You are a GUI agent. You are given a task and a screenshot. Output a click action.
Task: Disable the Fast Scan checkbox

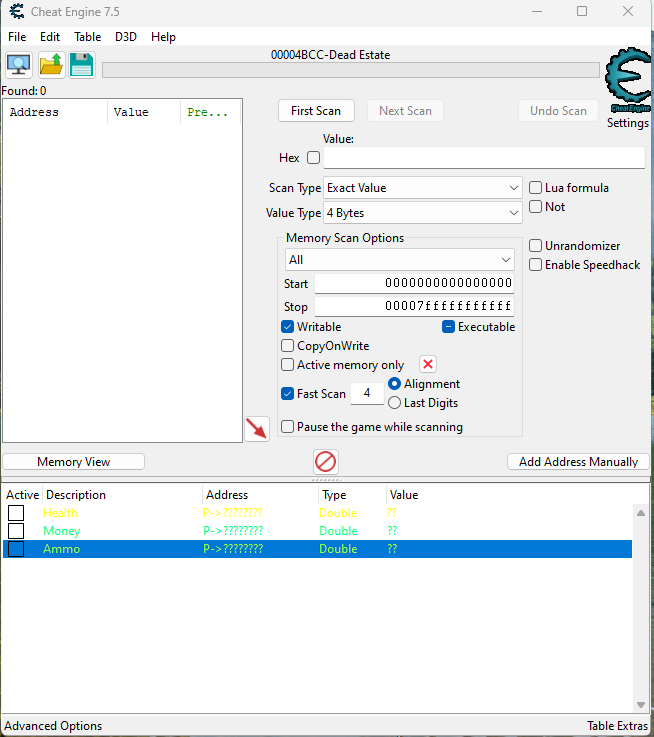coord(287,393)
